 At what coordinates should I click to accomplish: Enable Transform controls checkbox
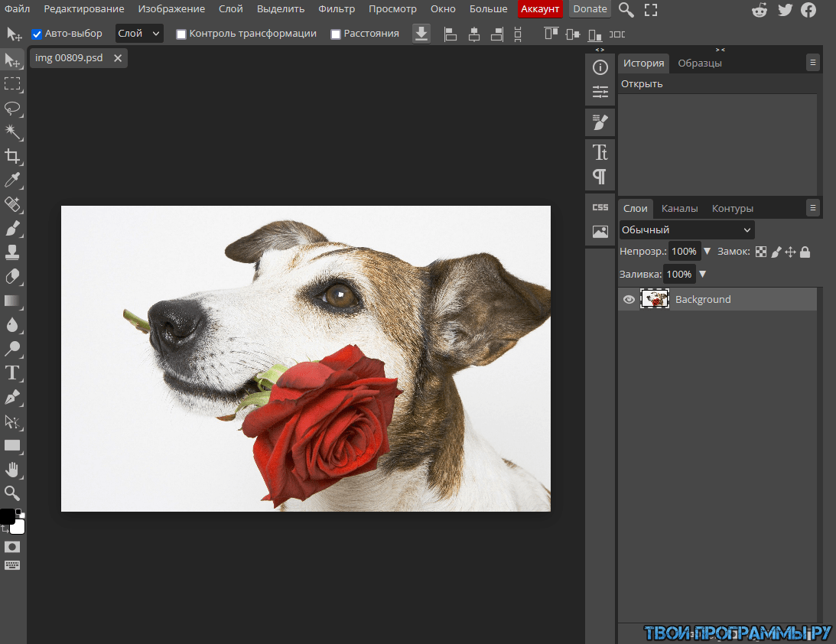(181, 34)
